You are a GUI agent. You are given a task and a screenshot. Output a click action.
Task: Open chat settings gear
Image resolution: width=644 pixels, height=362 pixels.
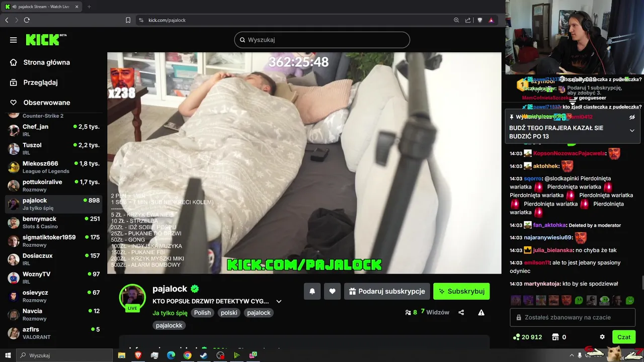[602, 337]
